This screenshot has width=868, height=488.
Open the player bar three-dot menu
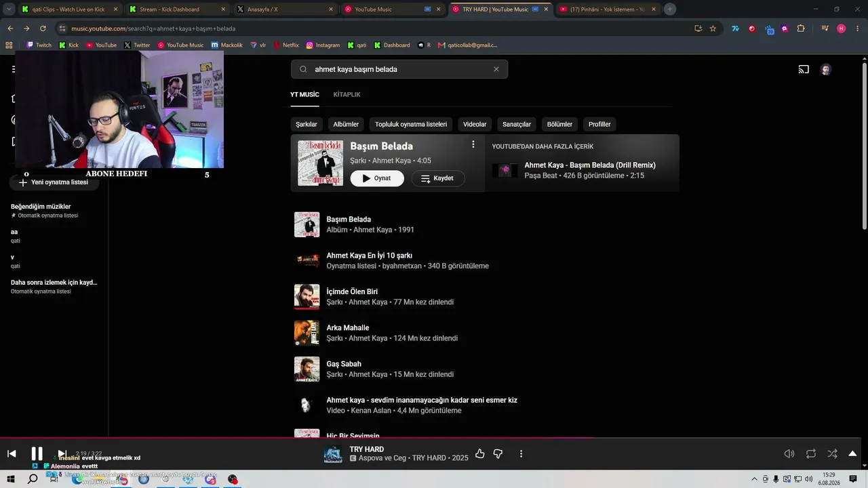coord(521,453)
